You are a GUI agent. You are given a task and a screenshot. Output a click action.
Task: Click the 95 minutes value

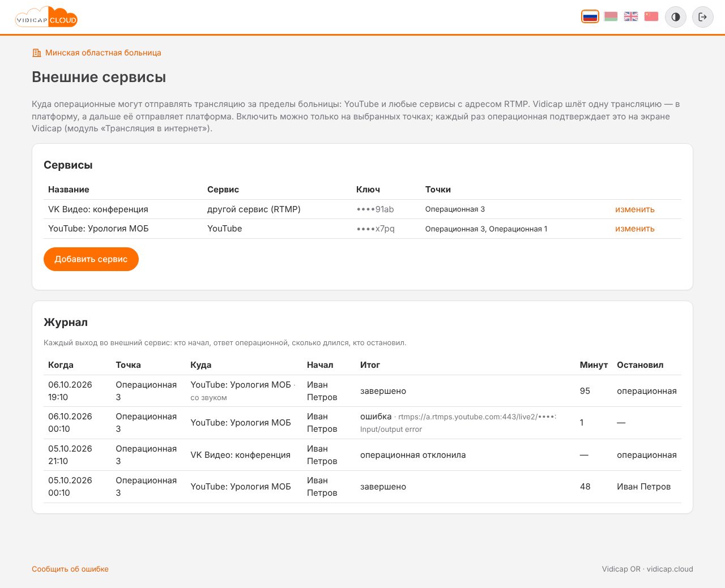pyautogui.click(x=585, y=391)
